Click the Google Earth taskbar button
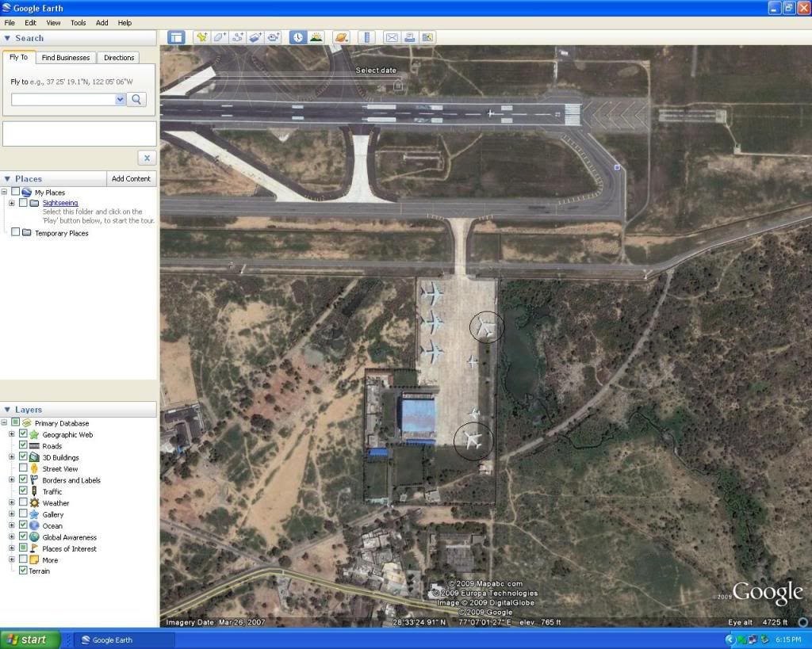812x649 pixels. click(124, 640)
